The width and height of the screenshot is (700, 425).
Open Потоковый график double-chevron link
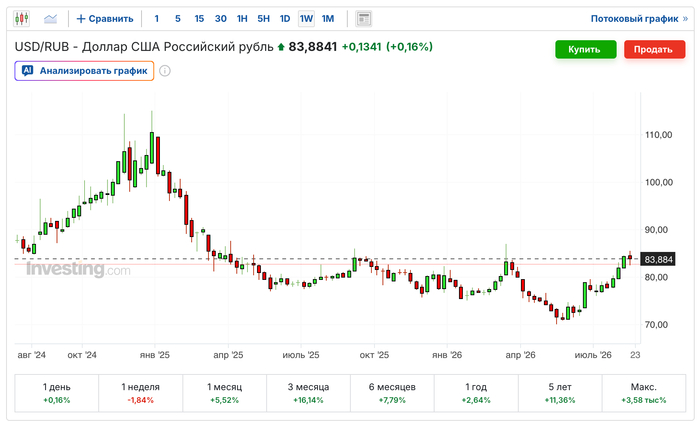(685, 19)
